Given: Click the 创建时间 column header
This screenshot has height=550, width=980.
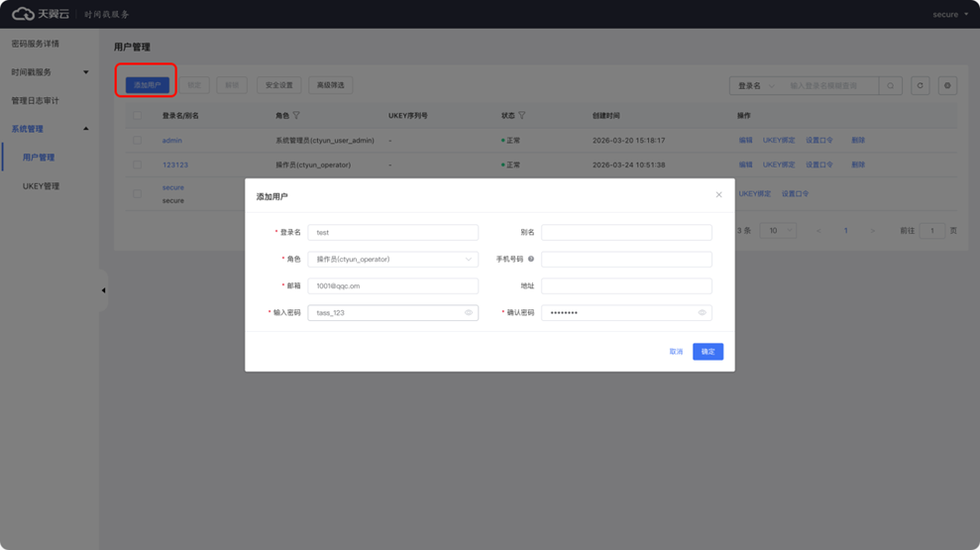Looking at the screenshot, I should click(x=605, y=116).
